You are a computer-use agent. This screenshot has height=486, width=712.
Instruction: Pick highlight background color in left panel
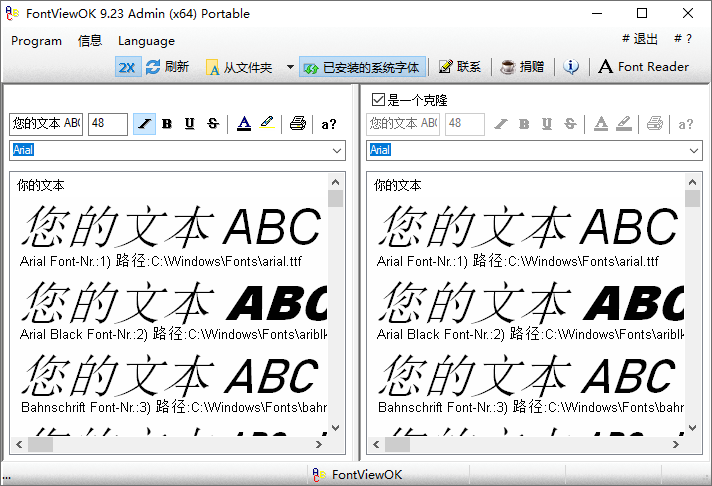click(267, 123)
